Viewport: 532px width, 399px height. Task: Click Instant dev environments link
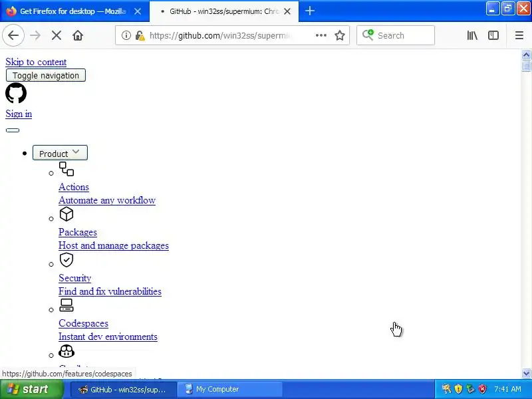(108, 336)
